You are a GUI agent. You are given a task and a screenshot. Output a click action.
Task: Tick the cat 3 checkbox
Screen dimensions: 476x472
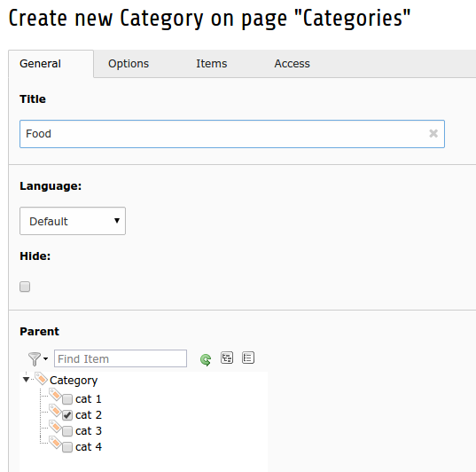tap(67, 431)
